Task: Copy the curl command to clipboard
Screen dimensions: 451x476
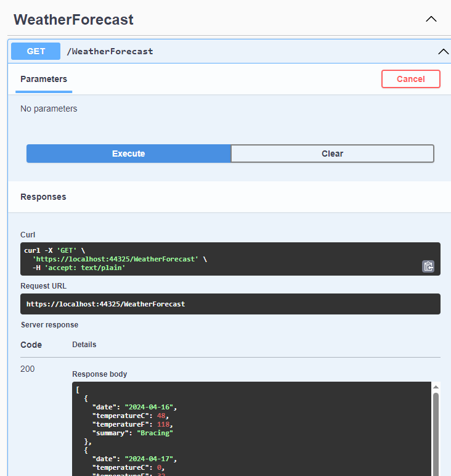Action: point(428,266)
